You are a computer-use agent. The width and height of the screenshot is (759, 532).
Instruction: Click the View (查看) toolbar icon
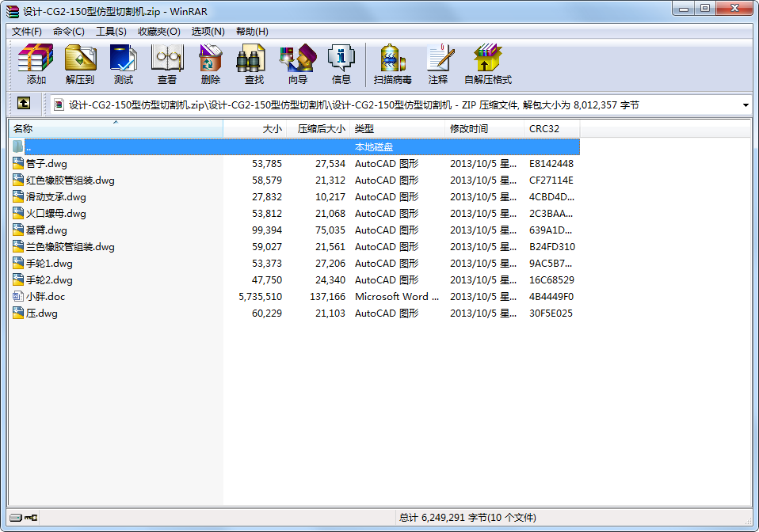pos(167,58)
